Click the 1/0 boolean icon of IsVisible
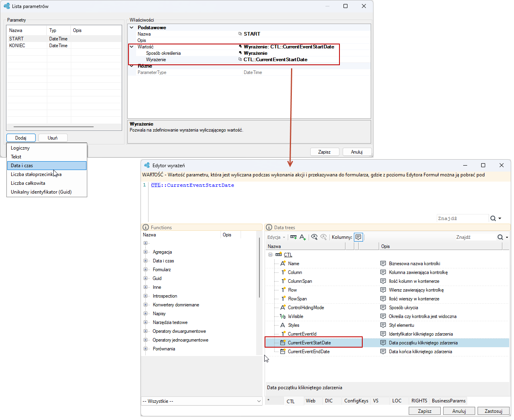This screenshot has height=420, width=514. 283,316
